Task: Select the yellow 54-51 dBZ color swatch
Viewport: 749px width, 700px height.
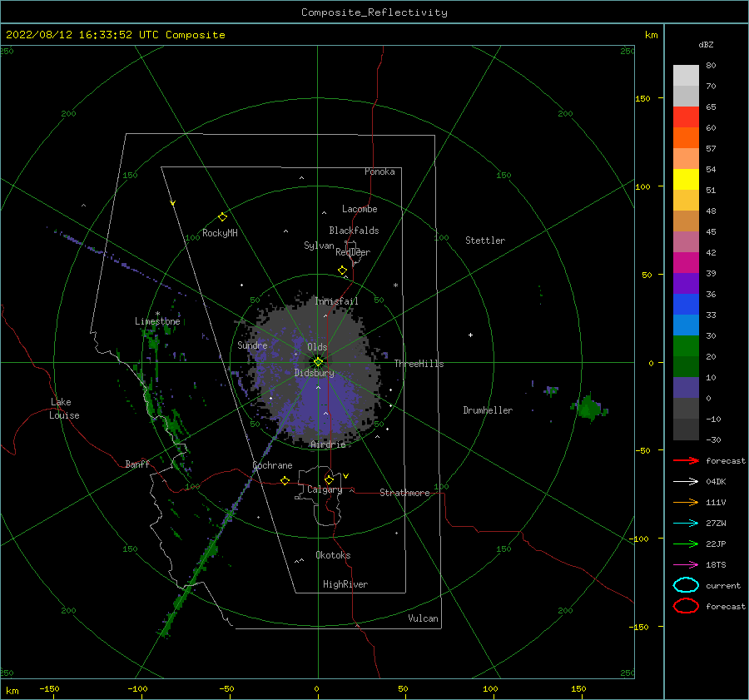Action: (x=686, y=179)
